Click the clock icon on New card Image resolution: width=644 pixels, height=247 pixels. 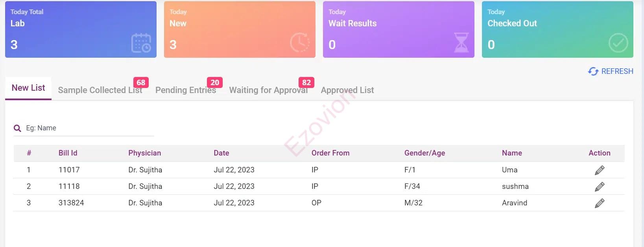click(x=300, y=43)
